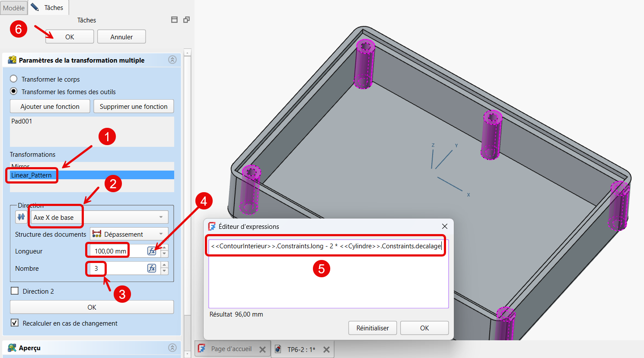The height and width of the screenshot is (358, 644).
Task: Click the reverse direction icon button
Action: 21,217
